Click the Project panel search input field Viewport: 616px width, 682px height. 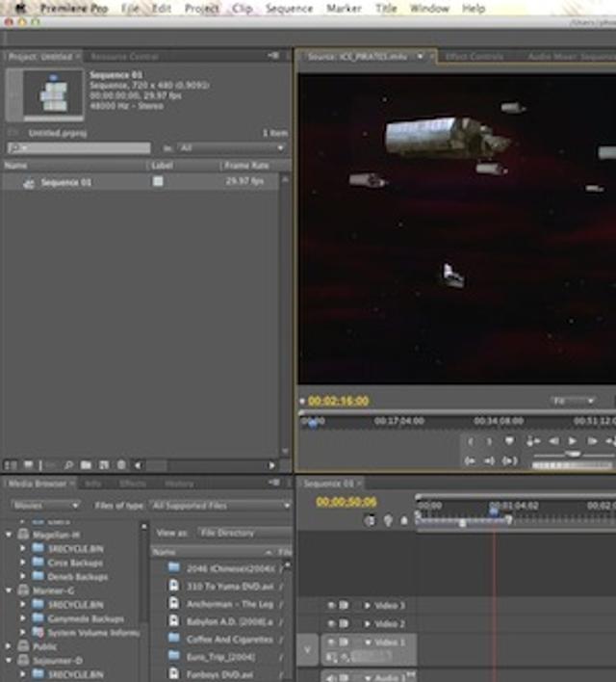(79, 148)
